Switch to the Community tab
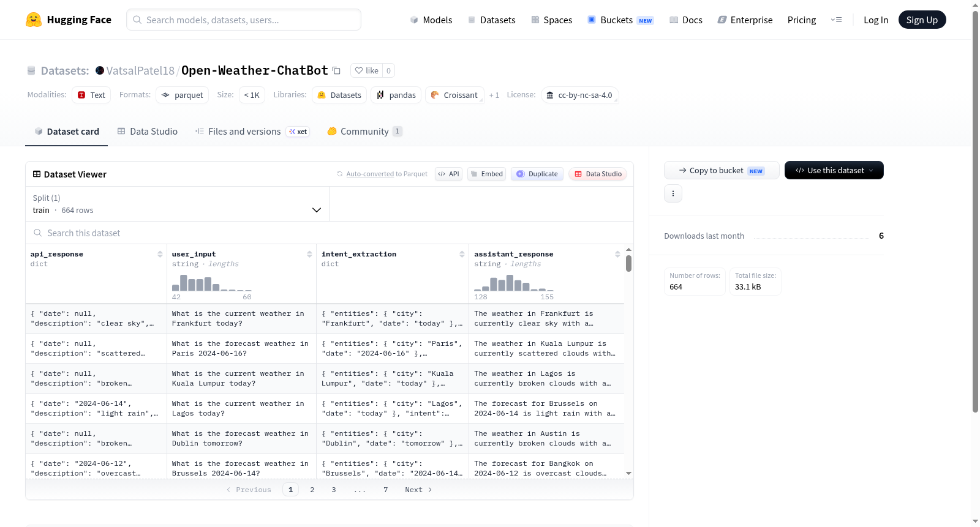 click(x=364, y=131)
